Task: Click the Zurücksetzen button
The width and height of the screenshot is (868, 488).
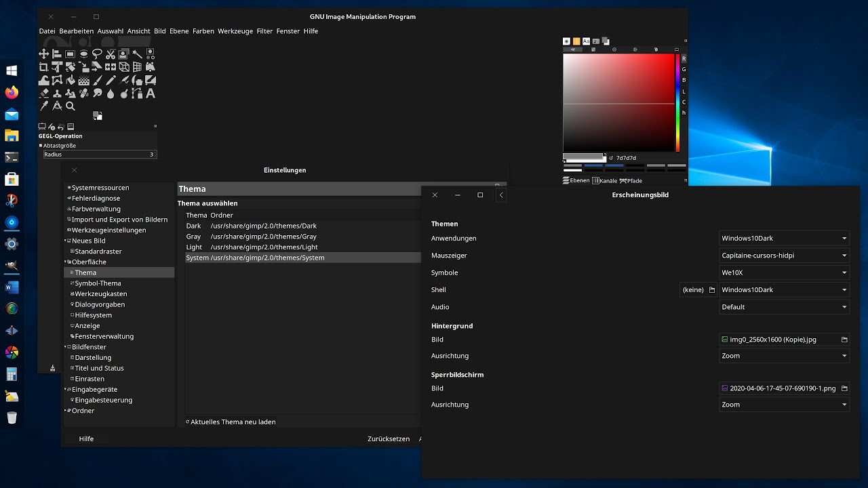Action: pyautogui.click(x=389, y=439)
